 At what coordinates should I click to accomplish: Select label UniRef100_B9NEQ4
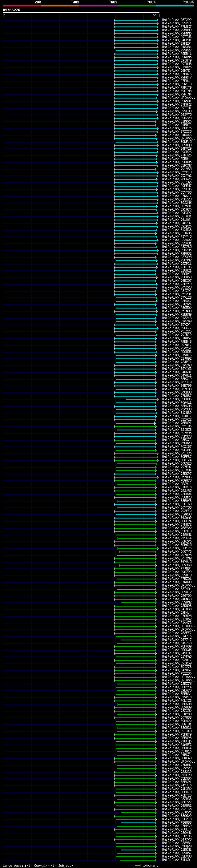[x=176, y=43]
